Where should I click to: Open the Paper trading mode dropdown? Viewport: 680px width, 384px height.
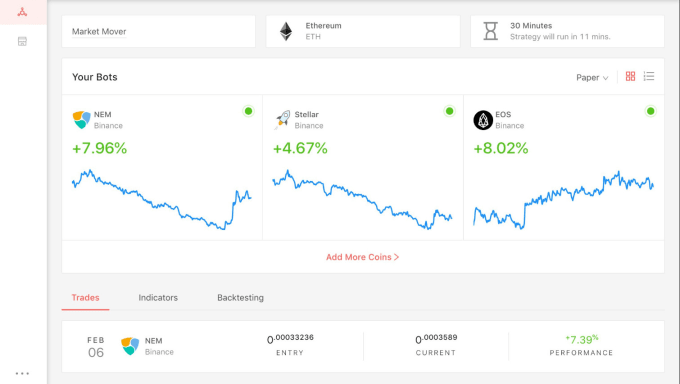point(592,78)
